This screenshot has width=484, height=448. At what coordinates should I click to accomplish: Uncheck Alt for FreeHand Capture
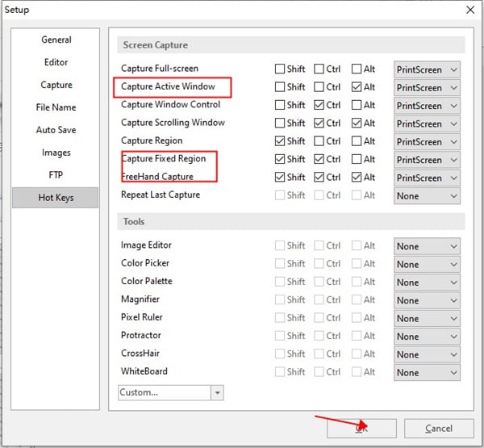(357, 177)
